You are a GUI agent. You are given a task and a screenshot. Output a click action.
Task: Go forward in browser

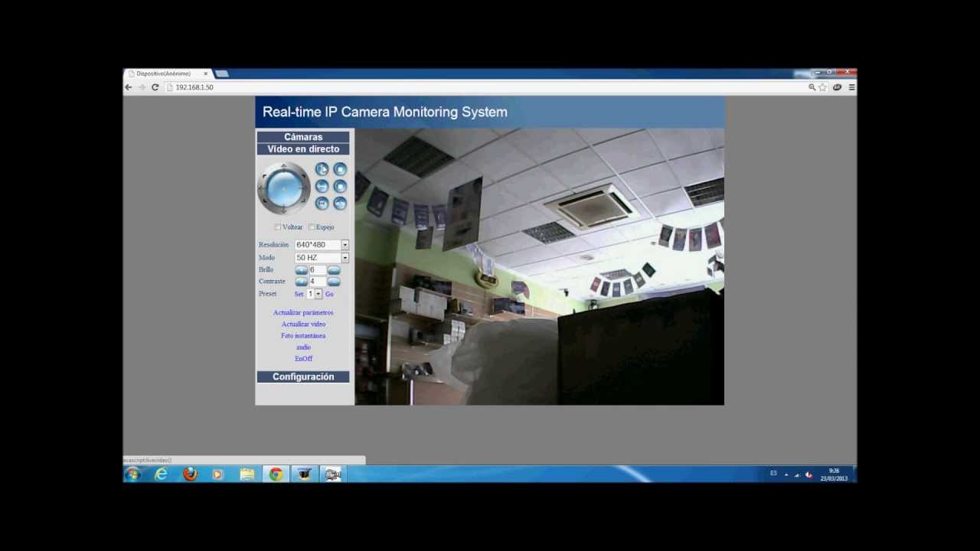pos(142,87)
